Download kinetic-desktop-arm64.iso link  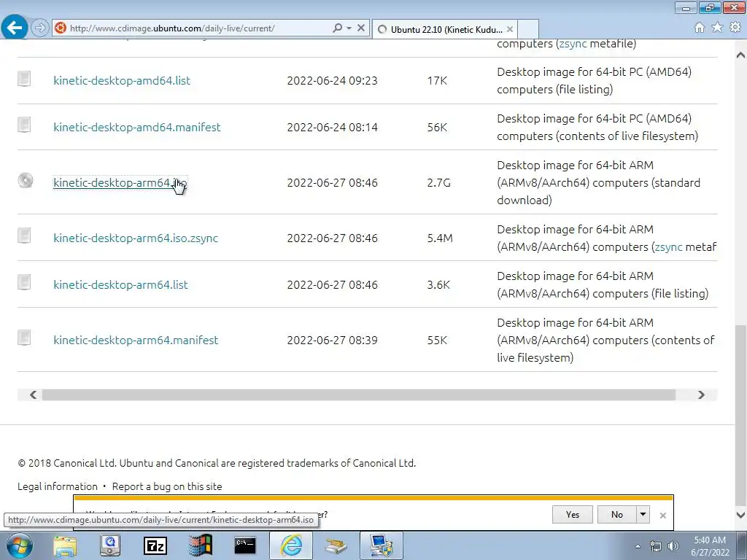pyautogui.click(x=120, y=183)
